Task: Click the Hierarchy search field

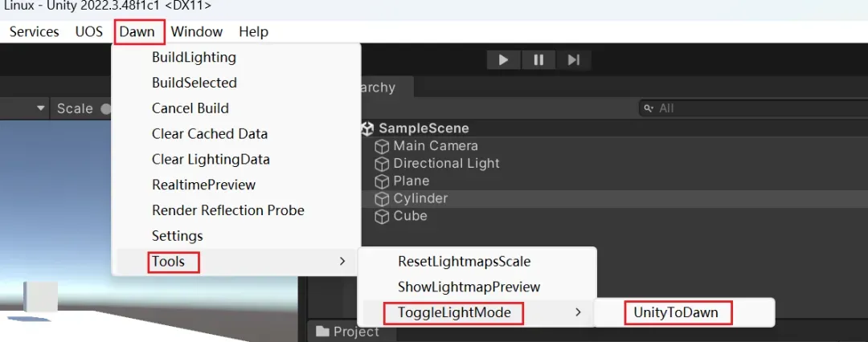Action: point(754,108)
